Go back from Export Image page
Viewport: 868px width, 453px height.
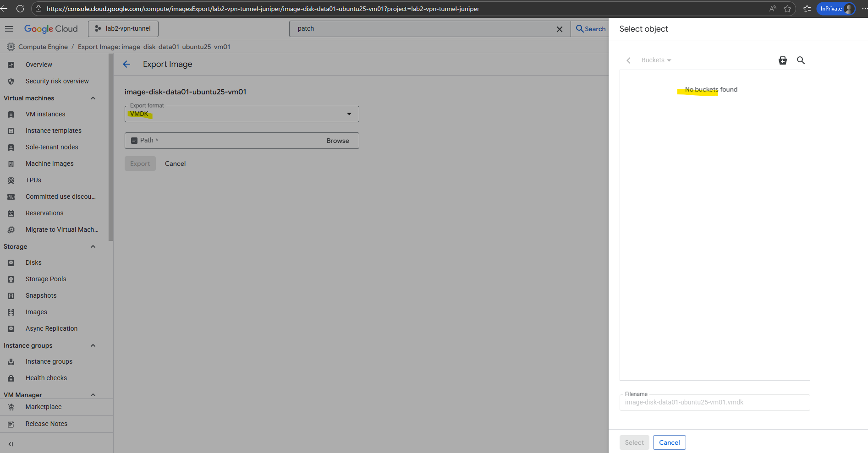127,64
